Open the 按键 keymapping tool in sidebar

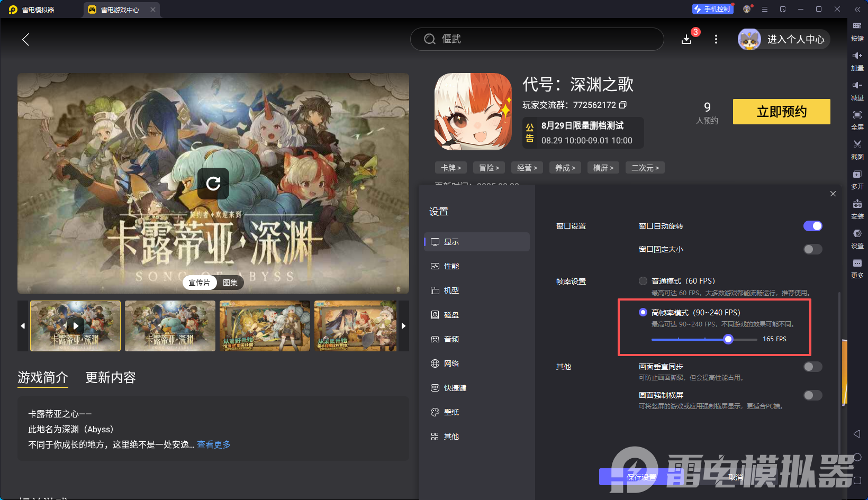click(x=857, y=31)
